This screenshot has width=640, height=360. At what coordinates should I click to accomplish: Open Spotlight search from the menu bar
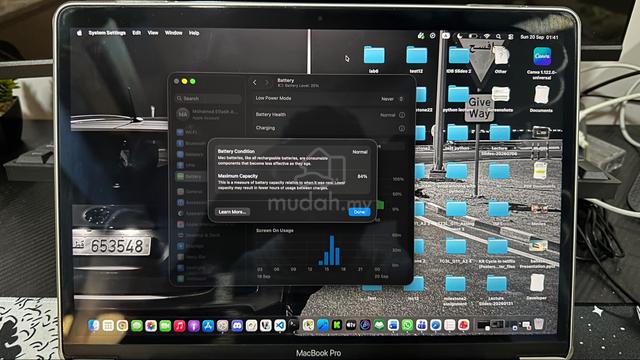point(498,36)
